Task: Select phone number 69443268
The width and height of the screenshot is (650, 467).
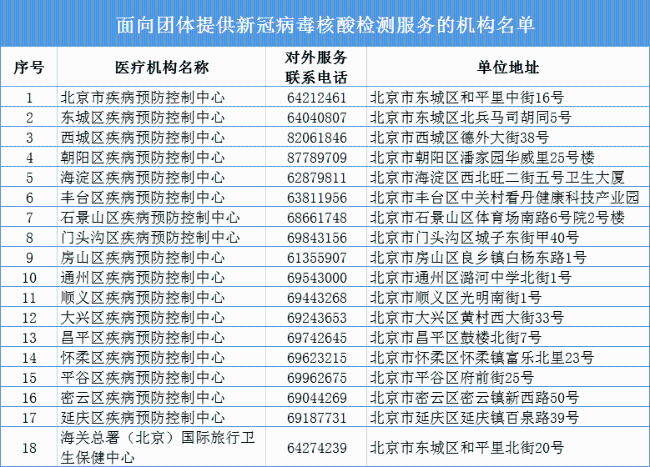Action: pos(317,298)
